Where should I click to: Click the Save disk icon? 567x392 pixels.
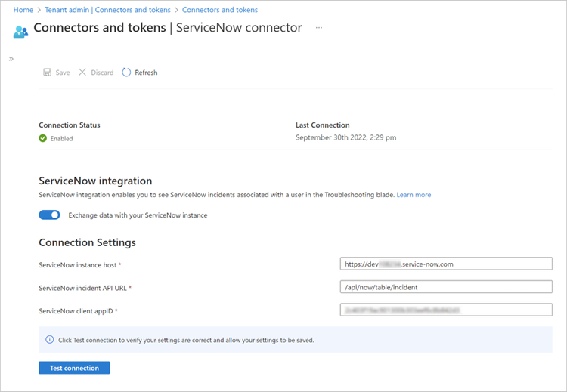pos(47,73)
